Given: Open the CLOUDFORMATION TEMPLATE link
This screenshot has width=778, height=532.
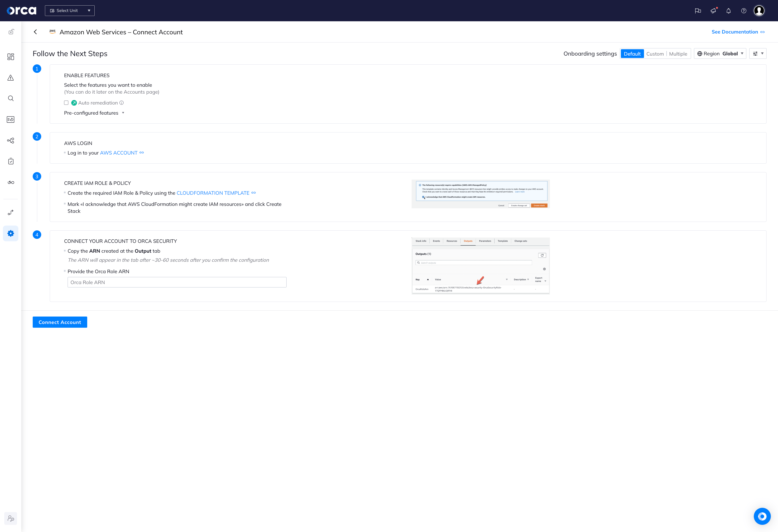Looking at the screenshot, I should click(213, 193).
